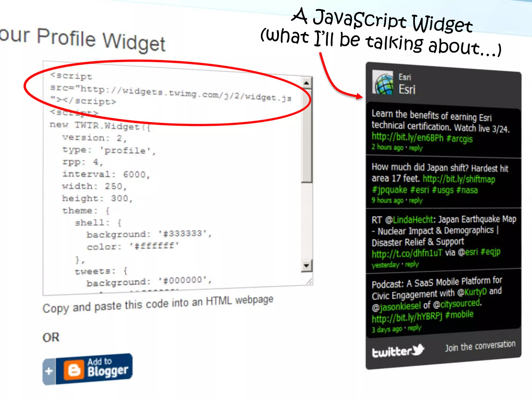Click the "type: 'profile'," code line
Screen dimensions: 532x399
click(109, 150)
